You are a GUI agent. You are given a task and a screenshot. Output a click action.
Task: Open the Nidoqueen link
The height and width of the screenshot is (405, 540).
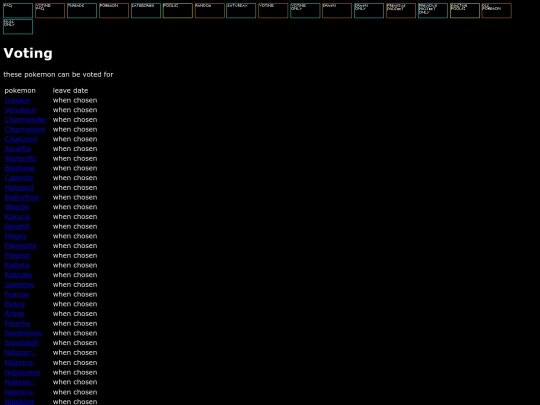22,372
